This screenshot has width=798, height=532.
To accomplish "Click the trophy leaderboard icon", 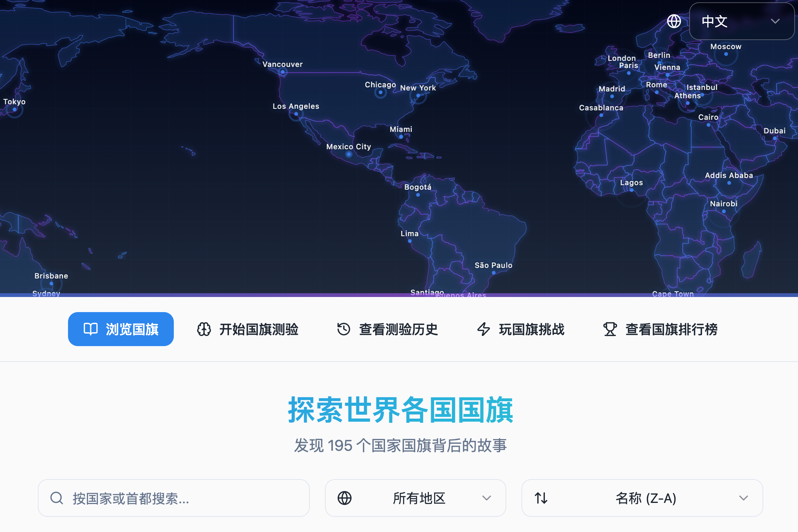I will pyautogui.click(x=610, y=329).
